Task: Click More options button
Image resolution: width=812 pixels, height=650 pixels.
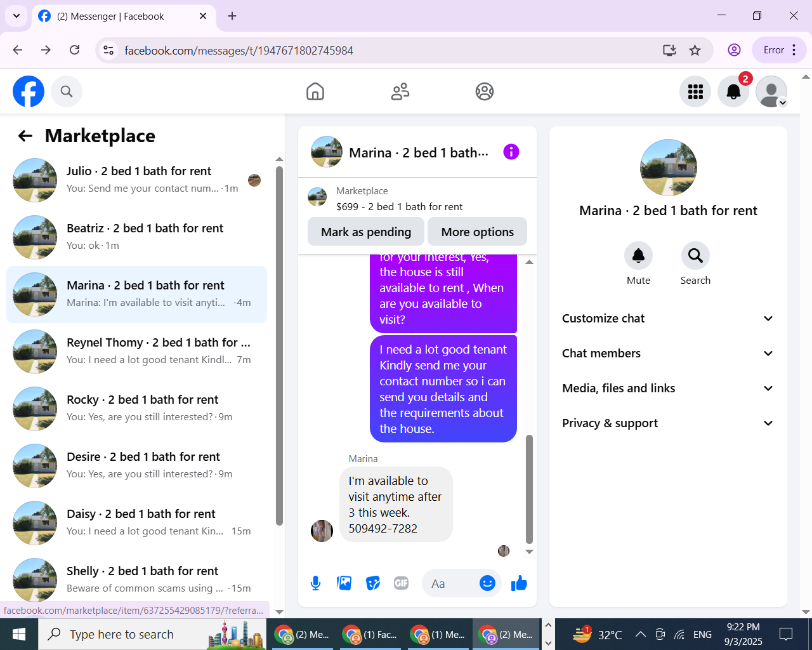Action: (478, 232)
